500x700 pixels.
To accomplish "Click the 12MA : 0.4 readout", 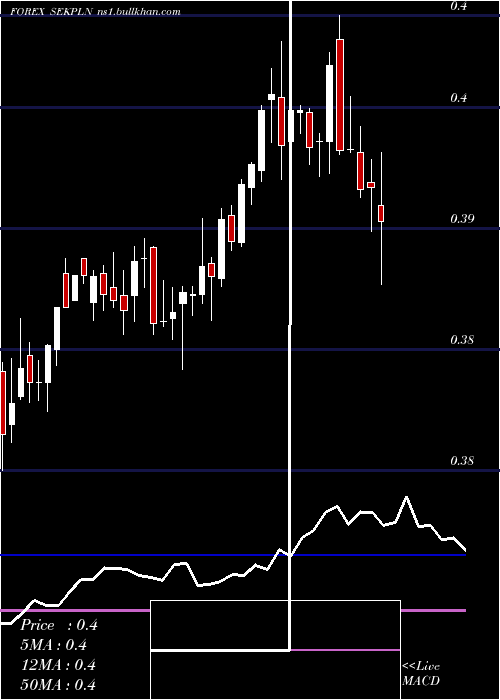I will 58,665.
